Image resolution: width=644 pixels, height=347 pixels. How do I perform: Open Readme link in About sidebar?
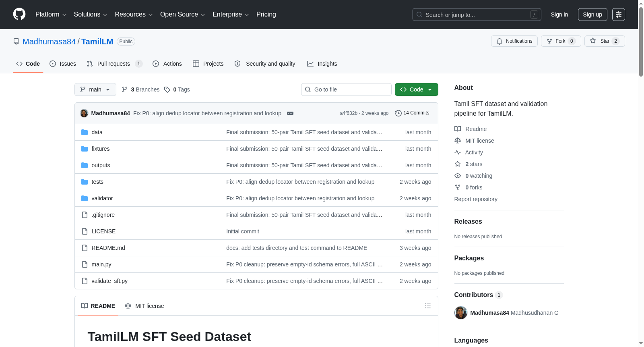pyautogui.click(x=471, y=129)
